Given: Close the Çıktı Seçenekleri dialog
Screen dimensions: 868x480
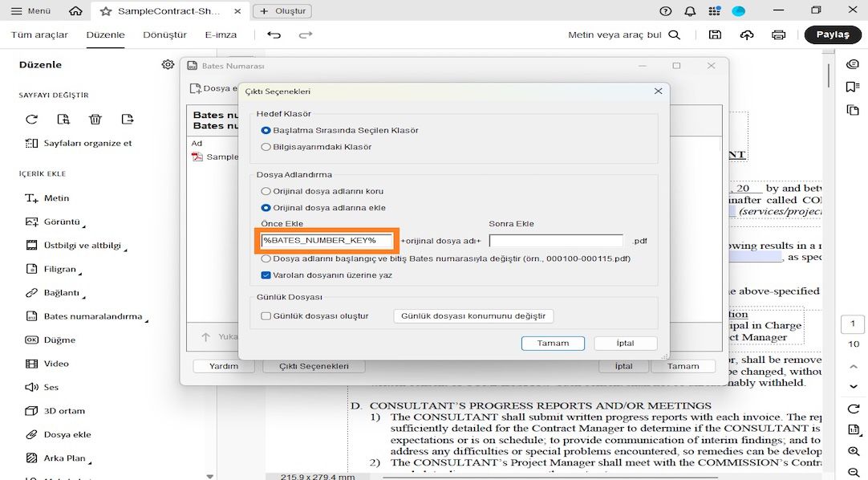Looking at the screenshot, I should tap(658, 91).
